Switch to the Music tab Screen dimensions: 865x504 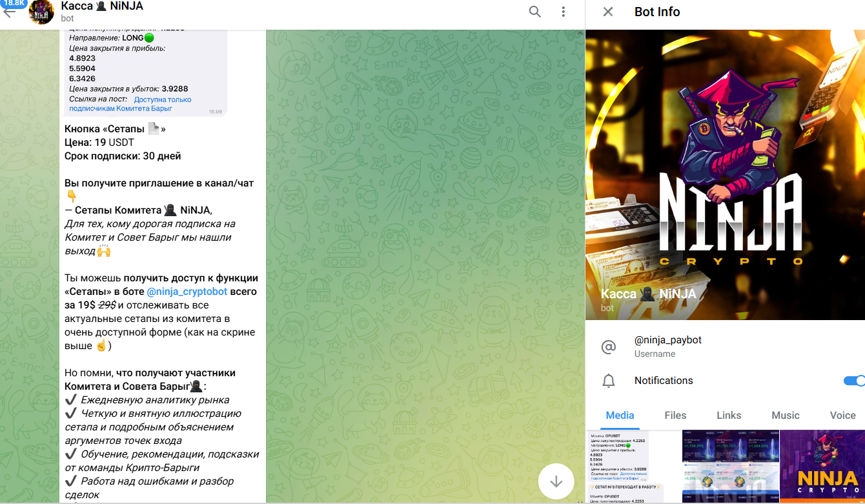pos(786,416)
